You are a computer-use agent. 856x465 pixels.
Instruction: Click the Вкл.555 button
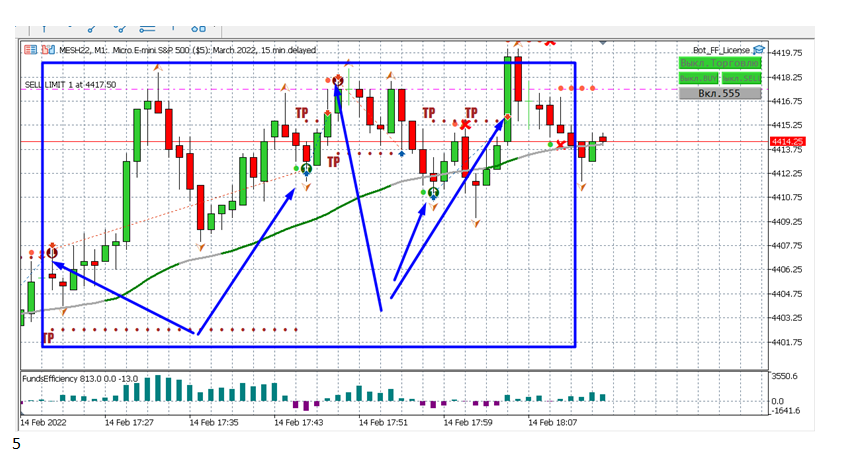(720, 93)
